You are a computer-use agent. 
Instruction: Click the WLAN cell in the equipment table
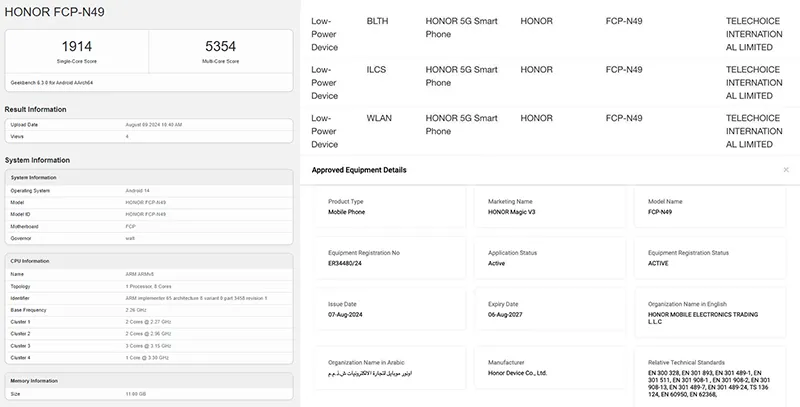pyautogui.click(x=379, y=118)
